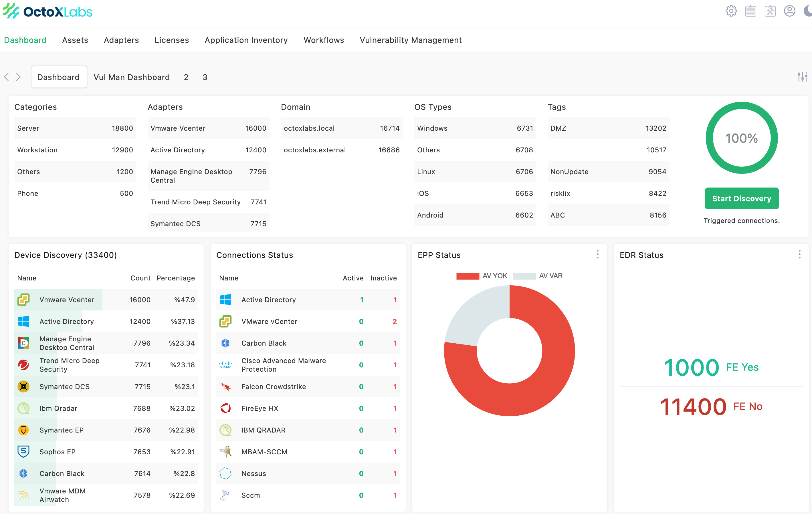The height and width of the screenshot is (514, 812).
Task: Select Windows OS type row
Action: (x=475, y=128)
